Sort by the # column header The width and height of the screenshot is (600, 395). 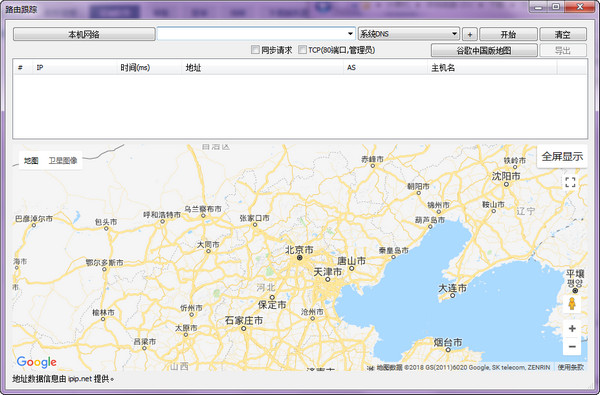[23, 68]
